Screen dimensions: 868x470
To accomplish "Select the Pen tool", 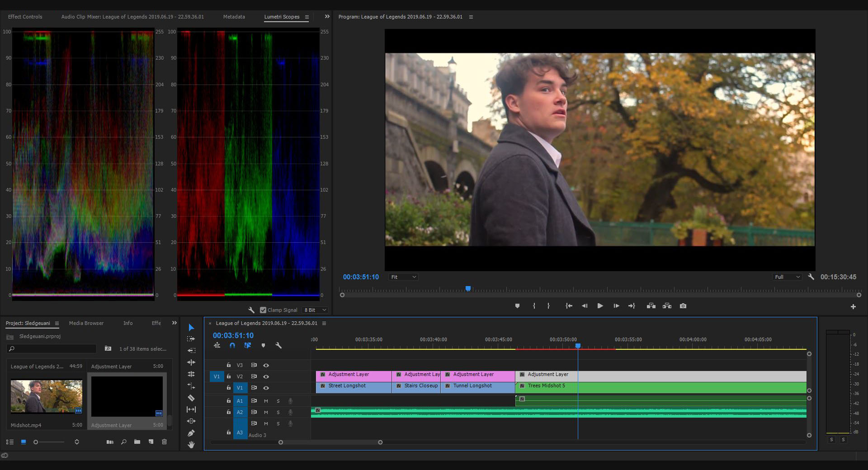I will click(191, 433).
